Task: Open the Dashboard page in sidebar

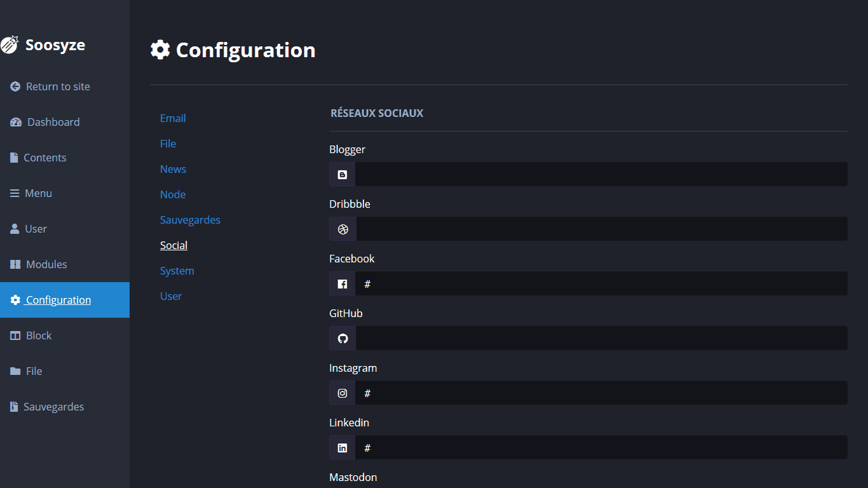Action: [x=53, y=122]
